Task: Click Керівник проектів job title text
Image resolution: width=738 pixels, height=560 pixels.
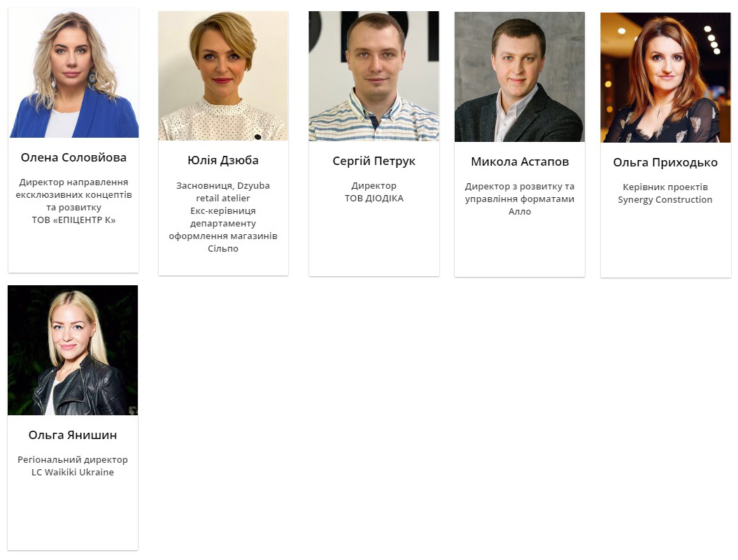Action: (665, 187)
